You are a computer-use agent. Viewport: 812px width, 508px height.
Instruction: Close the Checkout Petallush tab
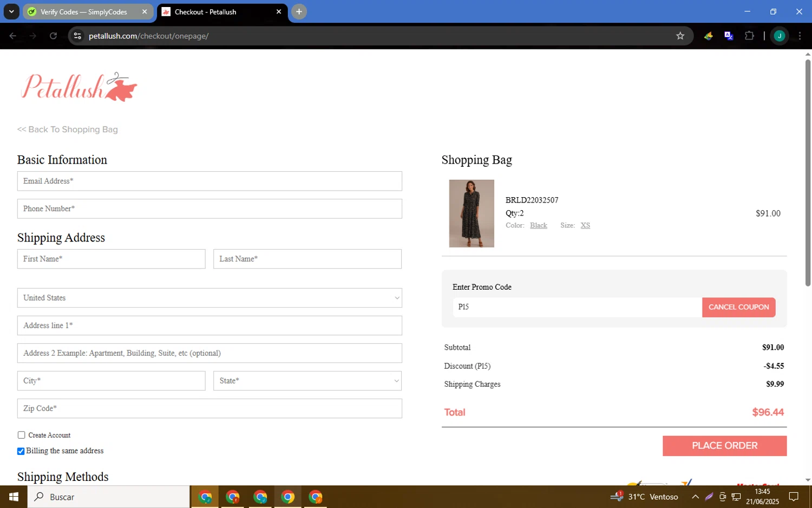point(279,11)
